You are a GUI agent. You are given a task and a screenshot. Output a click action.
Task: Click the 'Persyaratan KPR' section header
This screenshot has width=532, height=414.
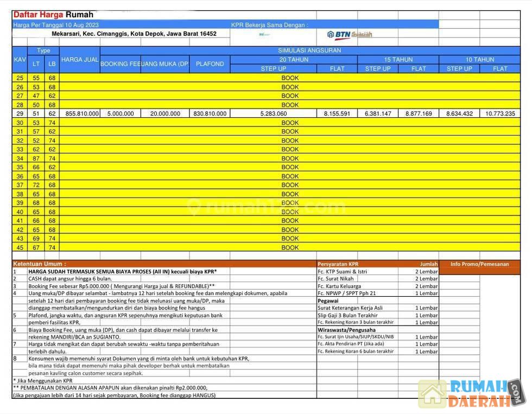[338, 264]
